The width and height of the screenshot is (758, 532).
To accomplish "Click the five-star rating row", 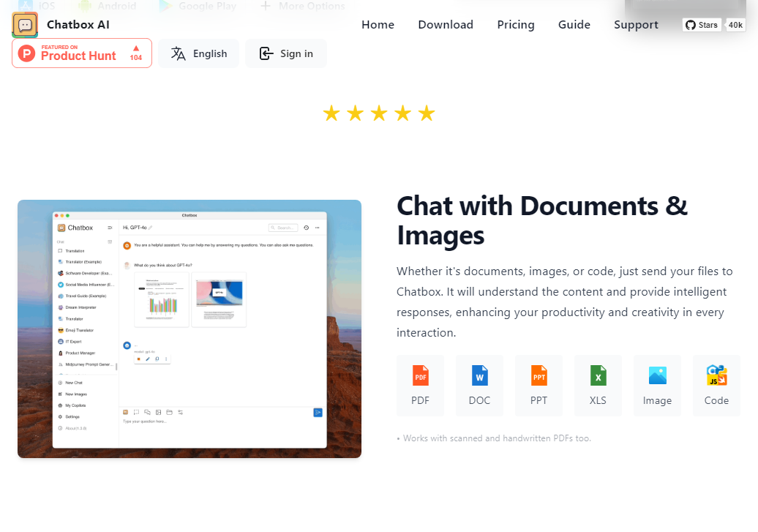I will coord(379,113).
